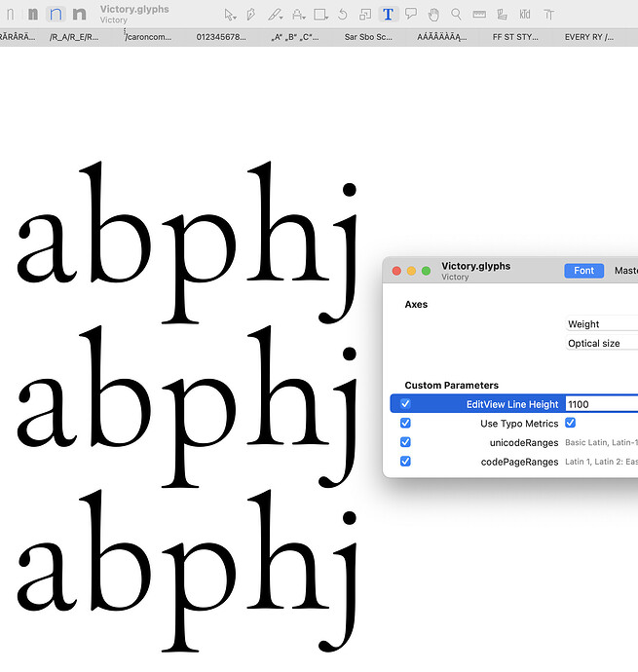Uncheck EditView Line Height parameter checkbox

[405, 404]
